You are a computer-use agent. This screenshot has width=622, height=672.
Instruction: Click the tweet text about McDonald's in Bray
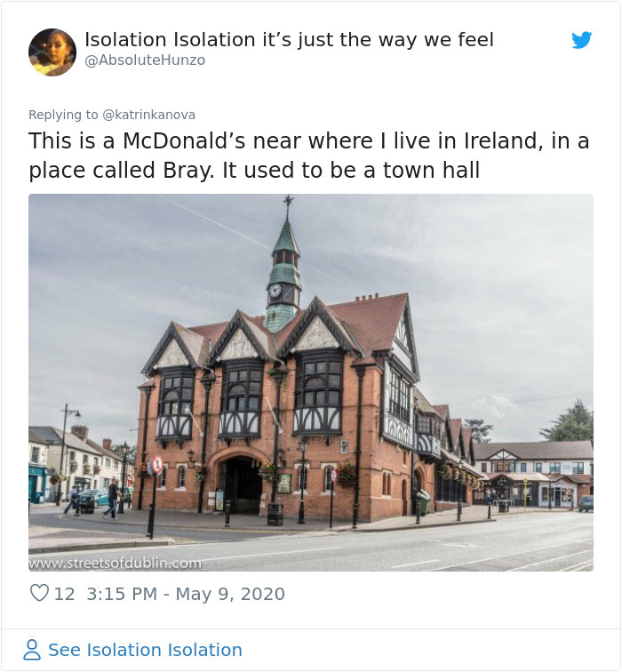pyautogui.click(x=308, y=156)
